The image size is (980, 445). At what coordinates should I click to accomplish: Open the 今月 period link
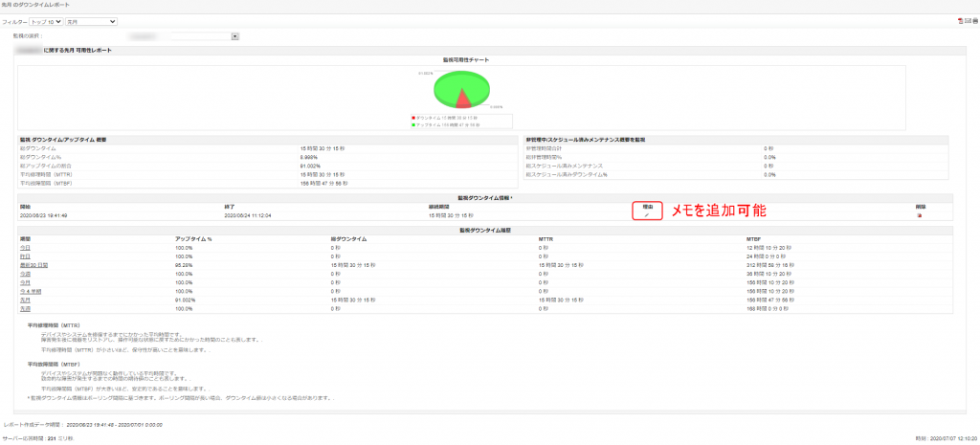tap(25, 282)
